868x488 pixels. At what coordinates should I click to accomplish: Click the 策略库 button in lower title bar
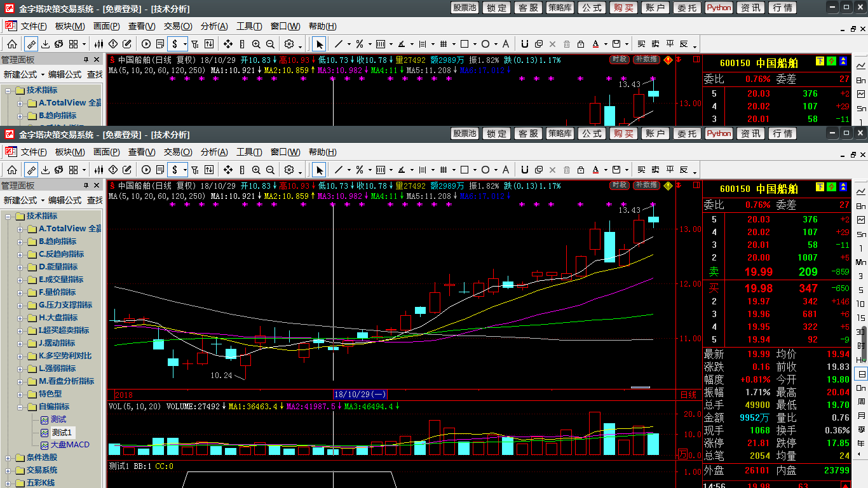coord(560,133)
